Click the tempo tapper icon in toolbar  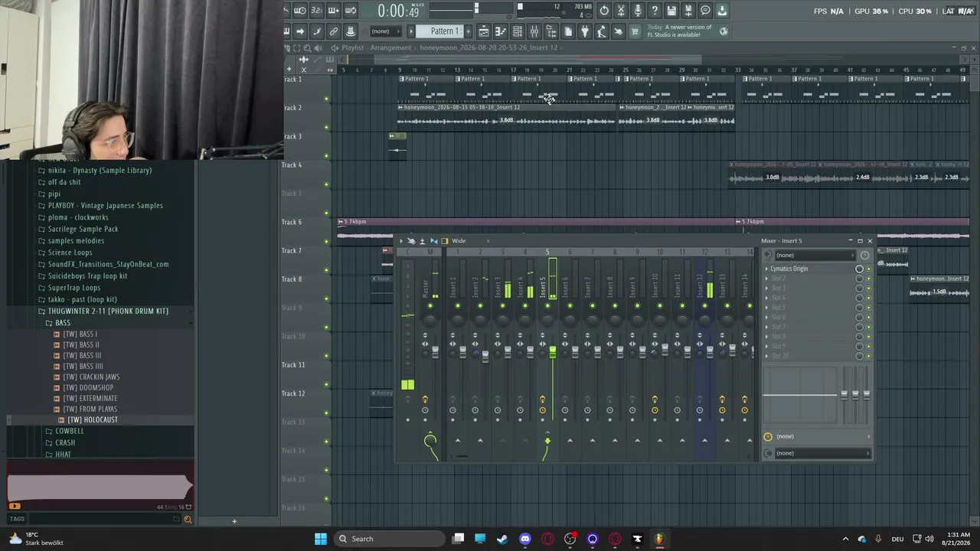pyautogui.click(x=602, y=31)
